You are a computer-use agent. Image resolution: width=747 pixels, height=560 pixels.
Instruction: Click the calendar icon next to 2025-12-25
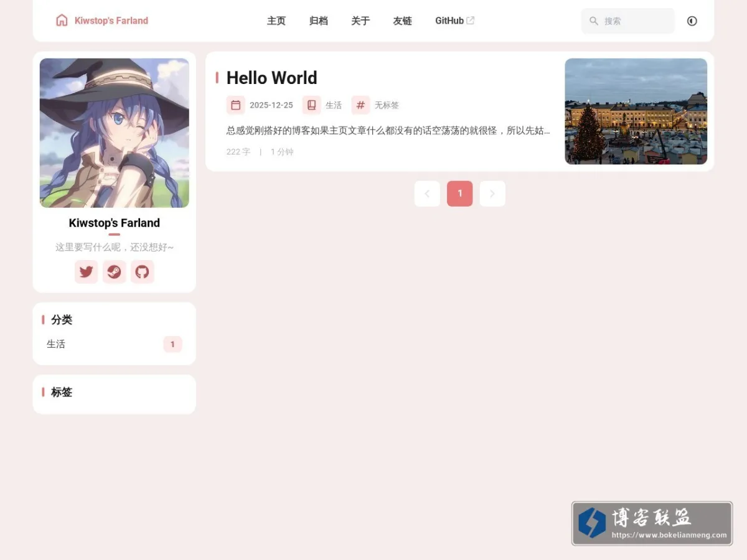(x=236, y=105)
